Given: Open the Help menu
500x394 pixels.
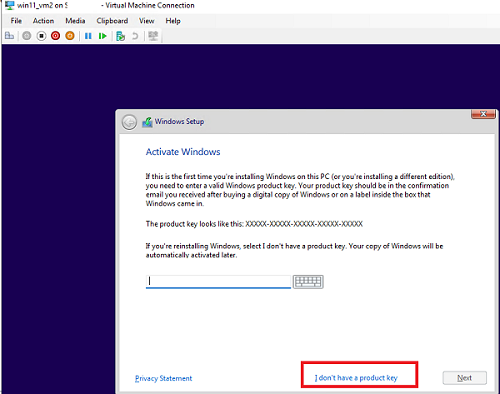Looking at the screenshot, I should tap(173, 21).
